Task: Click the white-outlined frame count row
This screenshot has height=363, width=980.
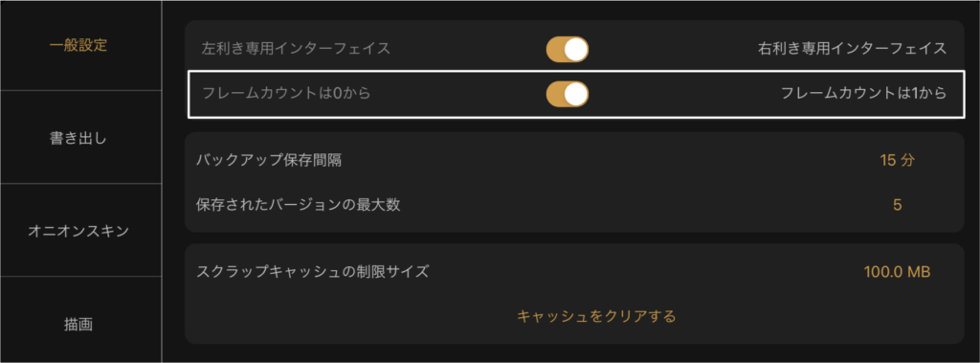Action: (x=574, y=94)
